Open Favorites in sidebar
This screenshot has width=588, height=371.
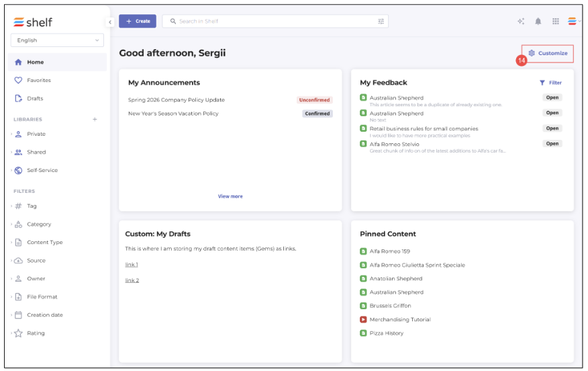[x=39, y=80]
